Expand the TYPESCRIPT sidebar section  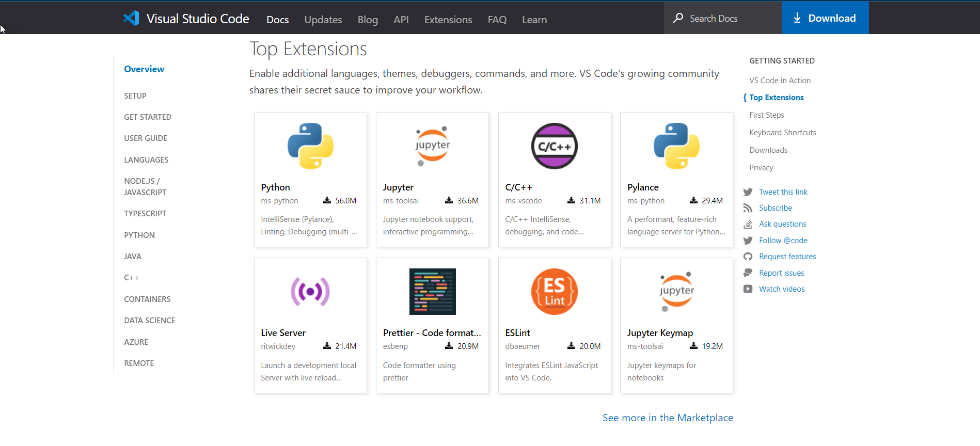145,213
